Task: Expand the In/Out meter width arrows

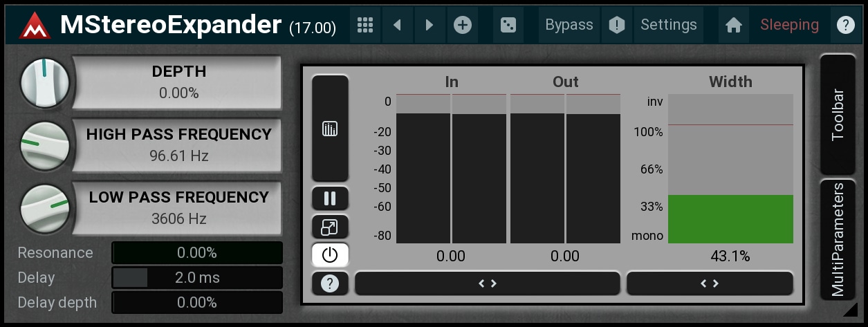Action: click(488, 283)
